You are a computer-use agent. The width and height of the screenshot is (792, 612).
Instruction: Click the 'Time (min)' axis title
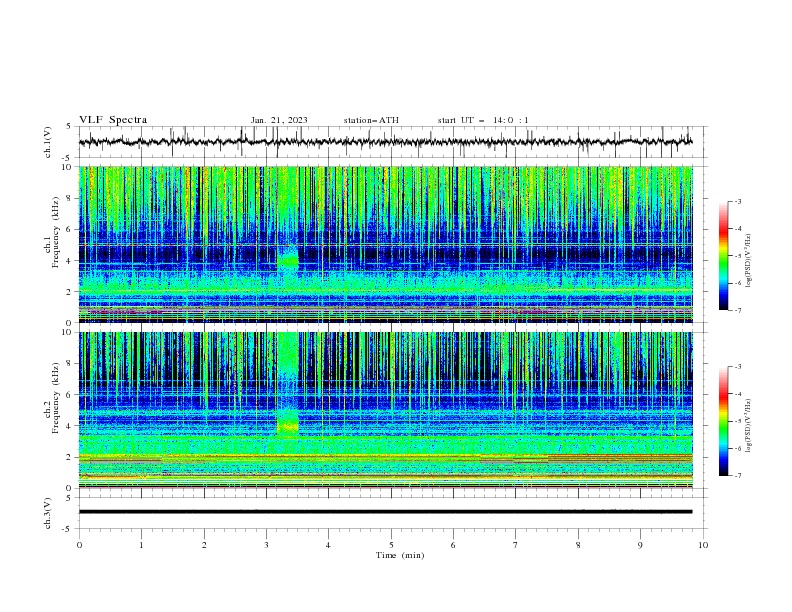pos(400,555)
